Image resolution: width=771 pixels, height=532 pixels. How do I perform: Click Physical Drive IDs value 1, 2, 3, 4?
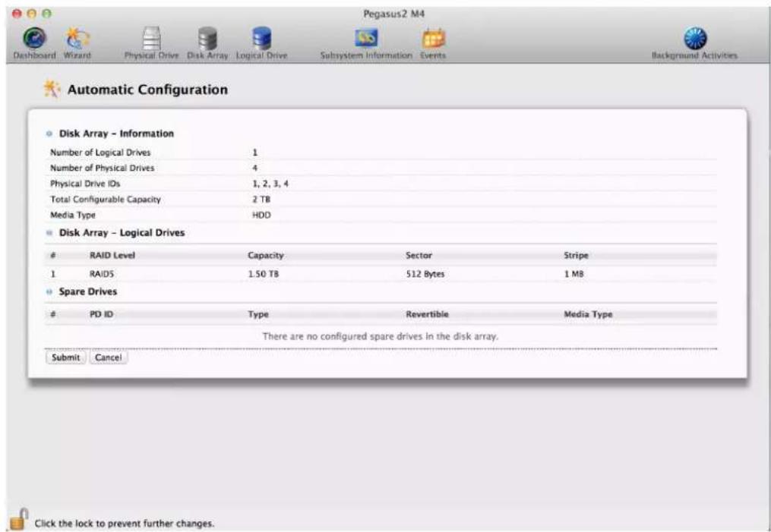270,184
